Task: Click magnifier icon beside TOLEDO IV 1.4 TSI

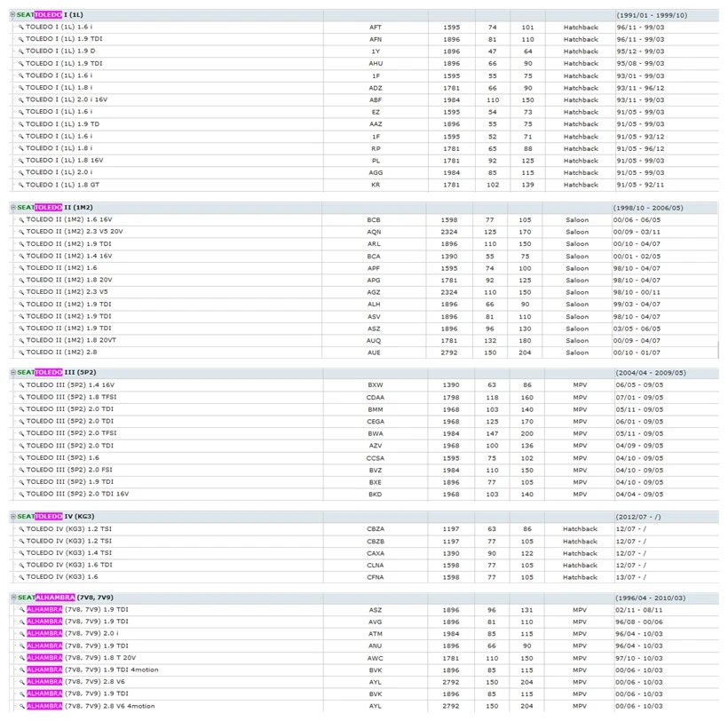Action: 21,553
